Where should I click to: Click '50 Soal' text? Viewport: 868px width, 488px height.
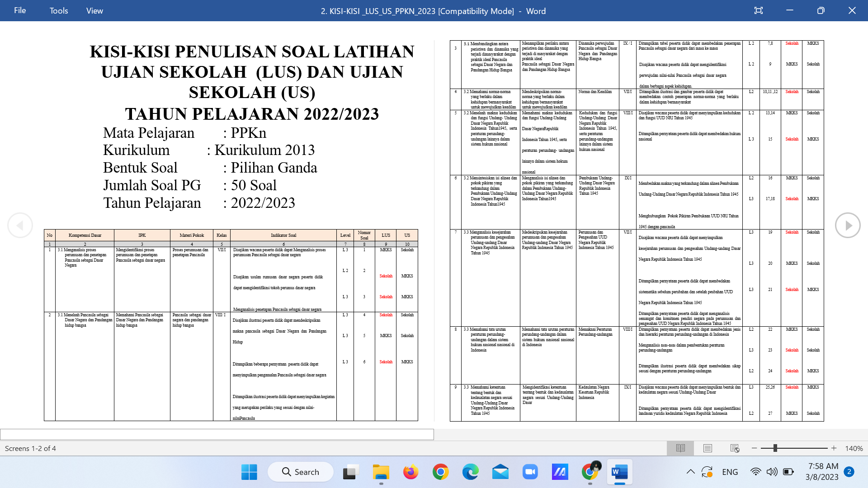click(254, 185)
